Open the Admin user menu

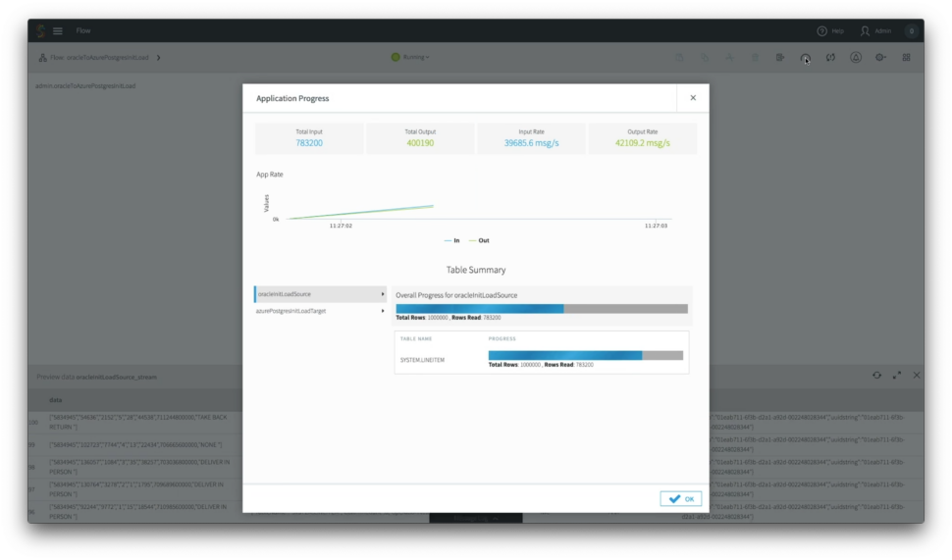pyautogui.click(x=875, y=31)
